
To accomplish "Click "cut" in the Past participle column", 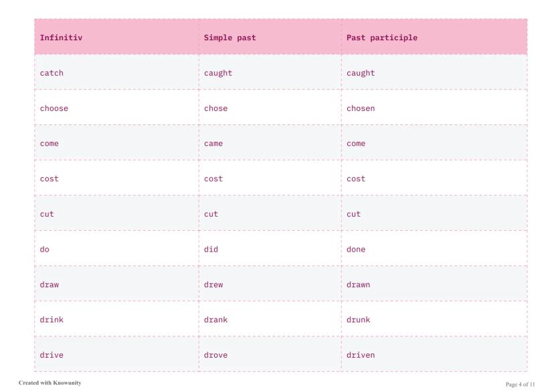I will coord(353,214).
